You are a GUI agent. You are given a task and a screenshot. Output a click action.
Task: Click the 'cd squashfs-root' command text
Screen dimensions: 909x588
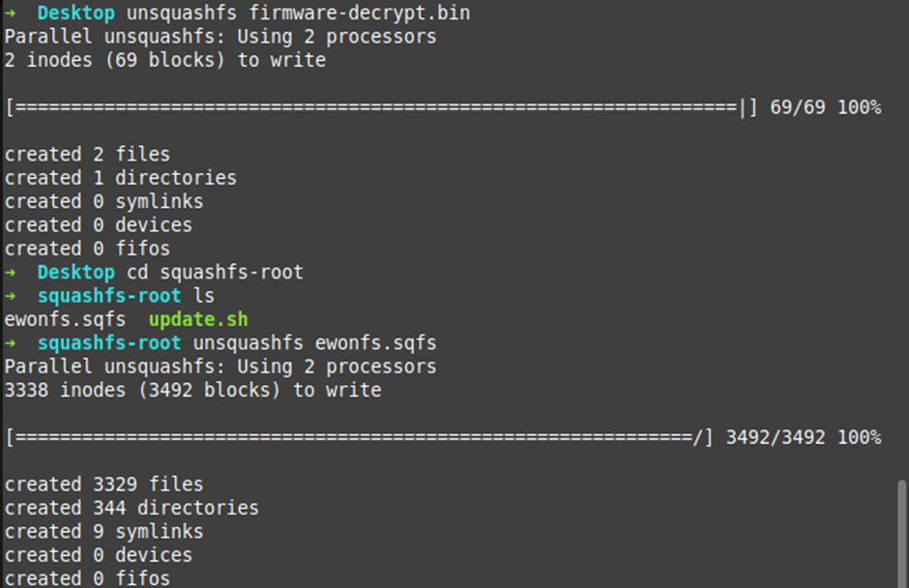point(215,273)
